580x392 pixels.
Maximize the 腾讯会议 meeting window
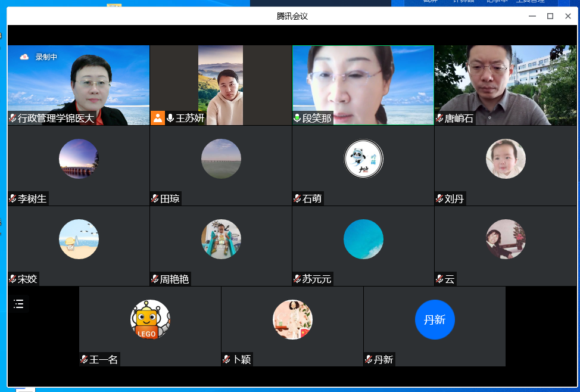pos(550,16)
